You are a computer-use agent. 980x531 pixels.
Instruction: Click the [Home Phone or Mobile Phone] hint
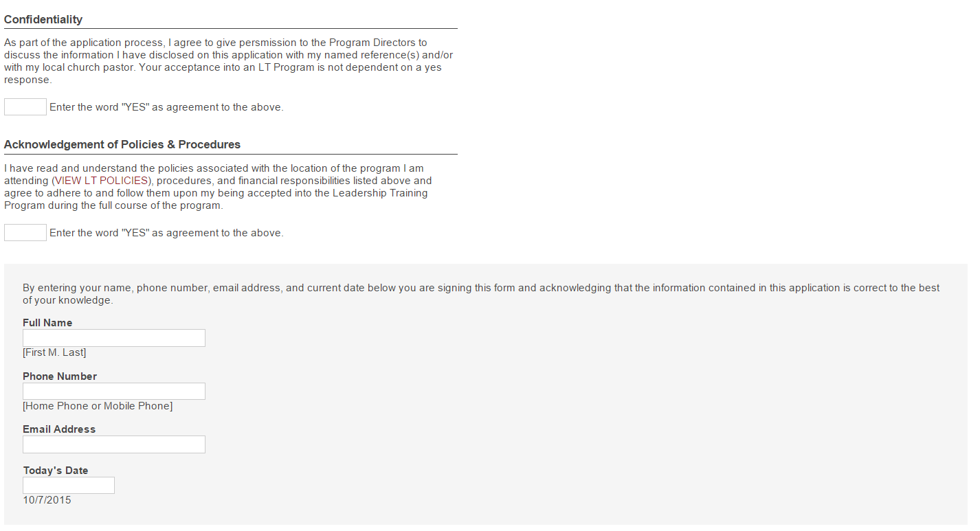point(98,406)
